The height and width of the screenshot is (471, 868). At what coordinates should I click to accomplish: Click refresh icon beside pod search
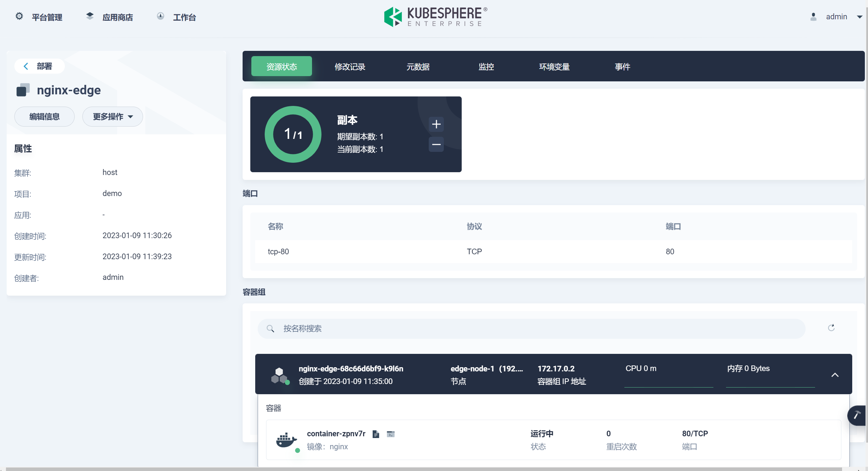(x=831, y=328)
